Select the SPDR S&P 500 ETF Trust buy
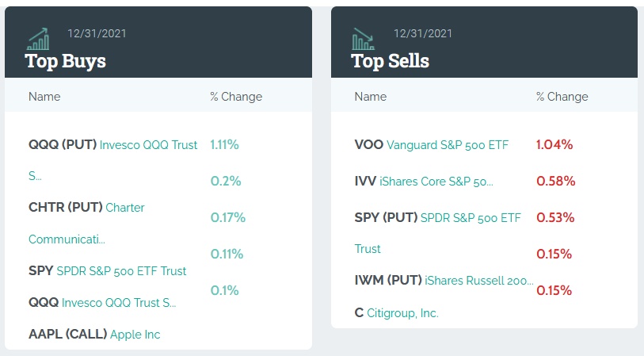 point(121,271)
